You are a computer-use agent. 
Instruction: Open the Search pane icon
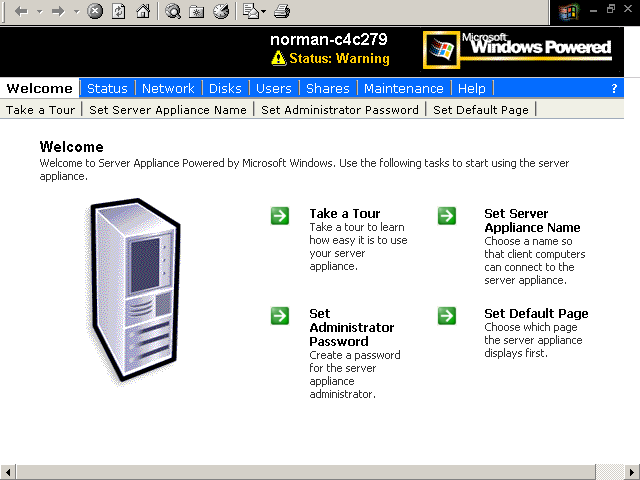[x=173, y=12]
